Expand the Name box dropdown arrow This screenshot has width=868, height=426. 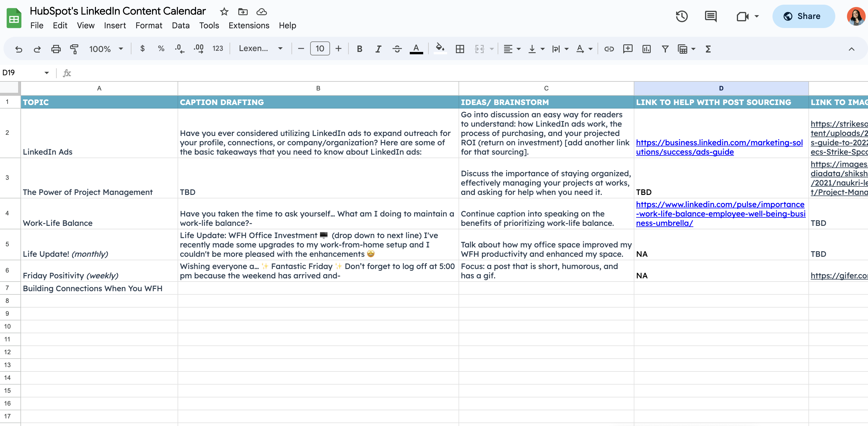point(46,73)
